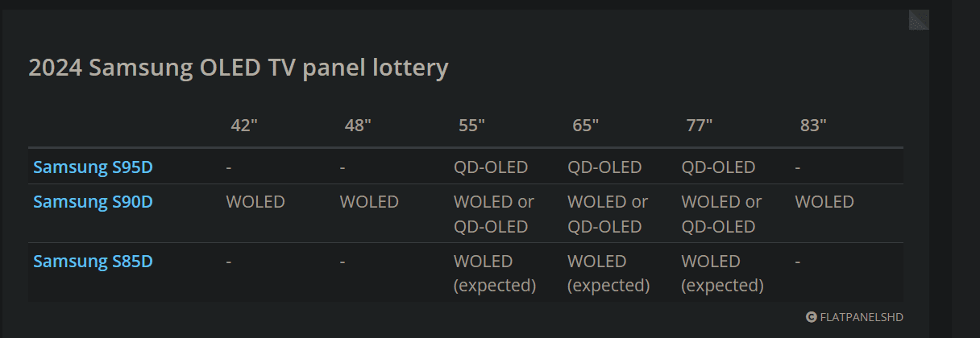Image resolution: width=980 pixels, height=338 pixels.
Task: Click the S90D 42" WOLED cell
Action: 255,202
